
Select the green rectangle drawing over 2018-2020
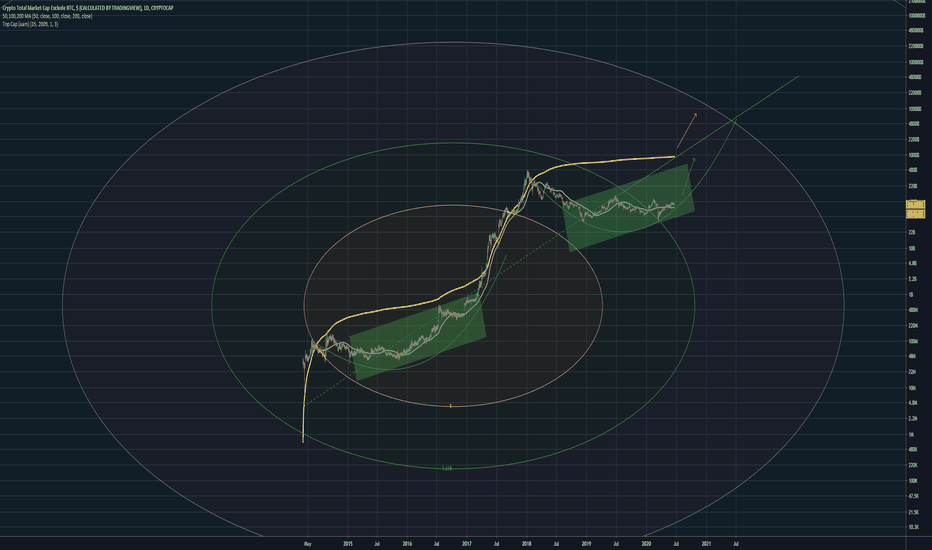629,208
